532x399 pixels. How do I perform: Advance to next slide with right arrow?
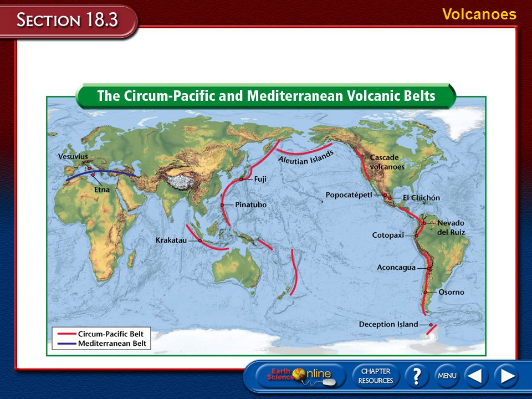tap(506, 376)
